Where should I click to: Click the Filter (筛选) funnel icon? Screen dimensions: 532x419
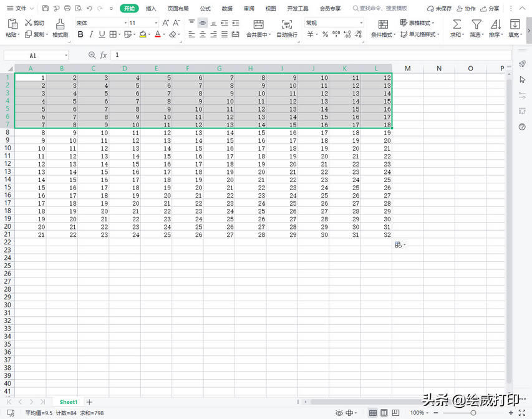click(476, 24)
